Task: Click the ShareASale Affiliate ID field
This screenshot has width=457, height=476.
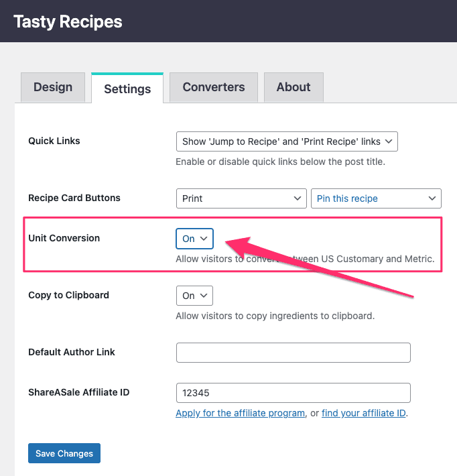Action: coord(293,393)
